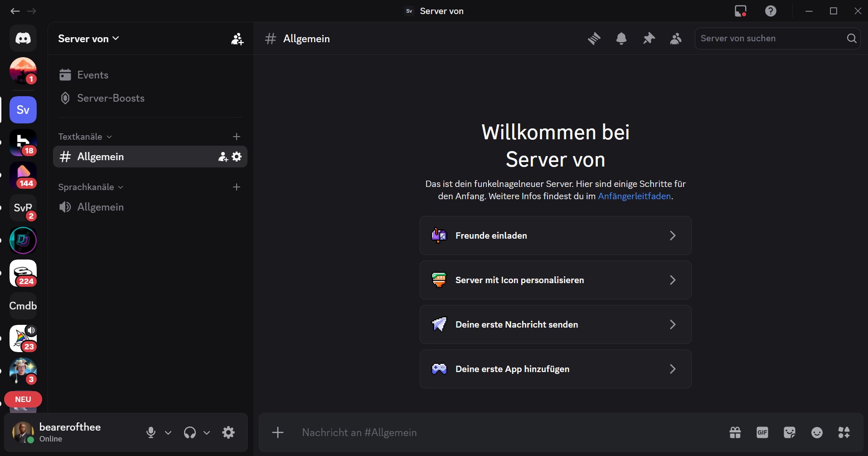Viewport: 868px width, 456px height.
Task: Click the notification bell icon
Action: [x=621, y=39]
